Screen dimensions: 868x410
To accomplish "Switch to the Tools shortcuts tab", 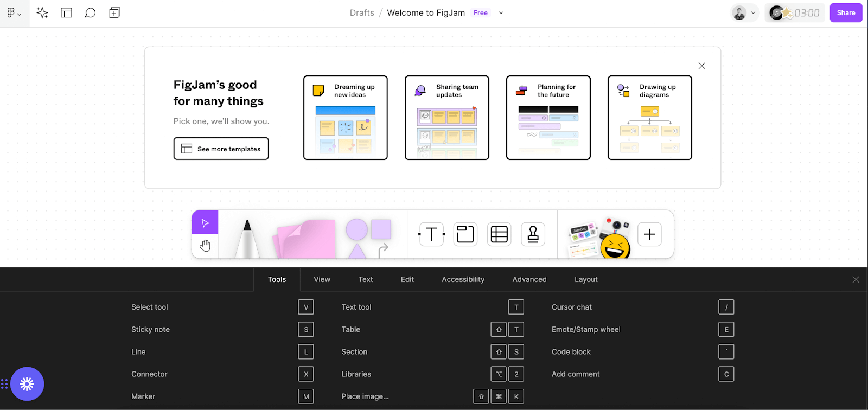I will point(277,279).
